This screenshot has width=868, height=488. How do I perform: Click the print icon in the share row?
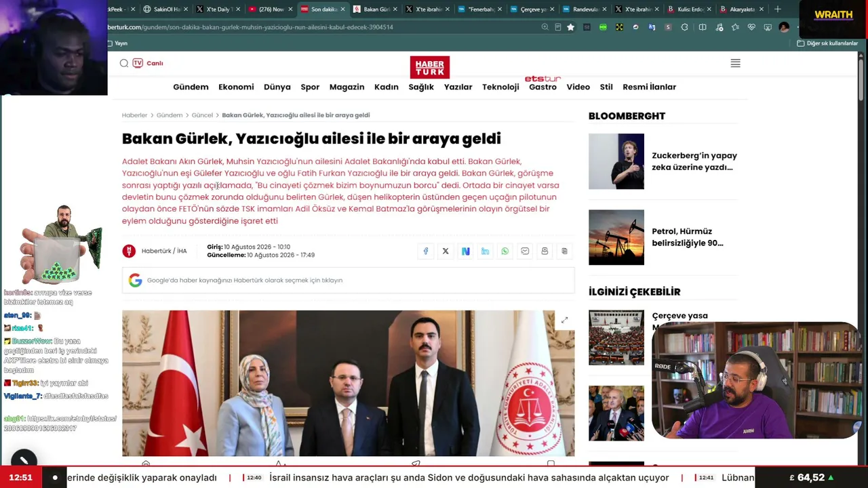pyautogui.click(x=545, y=251)
